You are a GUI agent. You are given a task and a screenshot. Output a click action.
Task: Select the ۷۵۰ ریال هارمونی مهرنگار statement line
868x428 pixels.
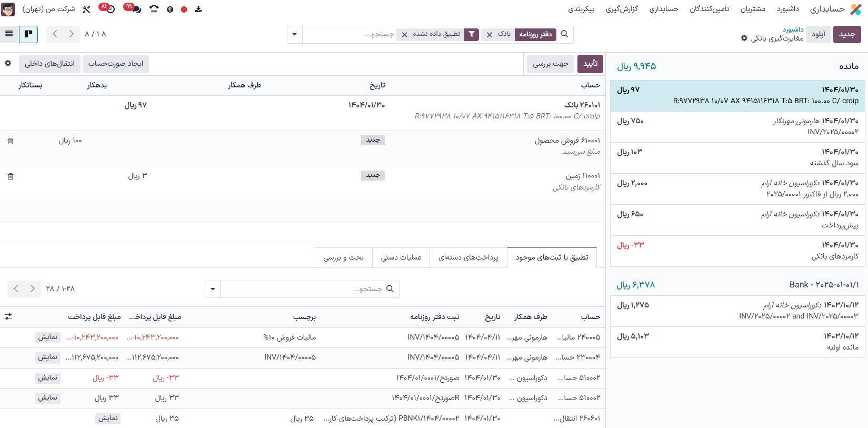(x=737, y=126)
